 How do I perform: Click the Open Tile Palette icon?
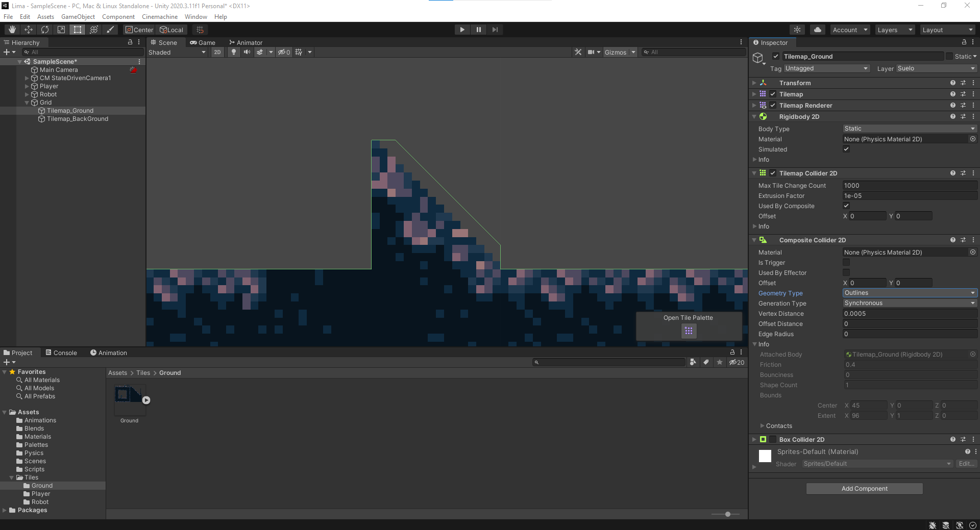tap(689, 331)
